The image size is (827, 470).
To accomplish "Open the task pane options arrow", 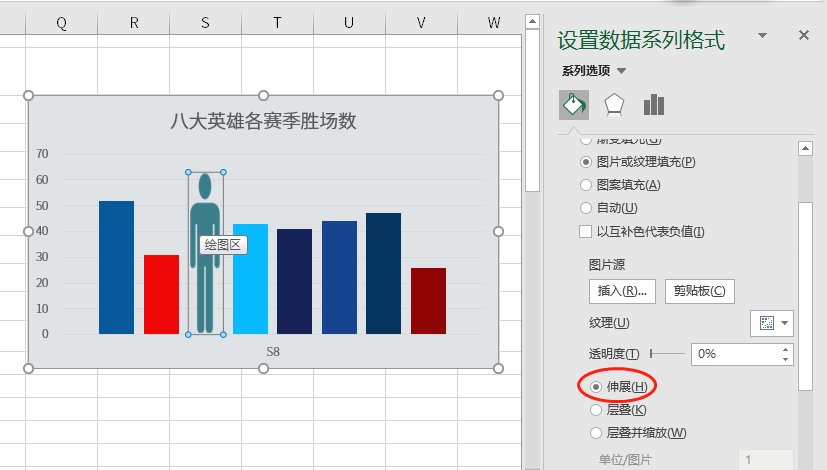I will tap(762, 35).
